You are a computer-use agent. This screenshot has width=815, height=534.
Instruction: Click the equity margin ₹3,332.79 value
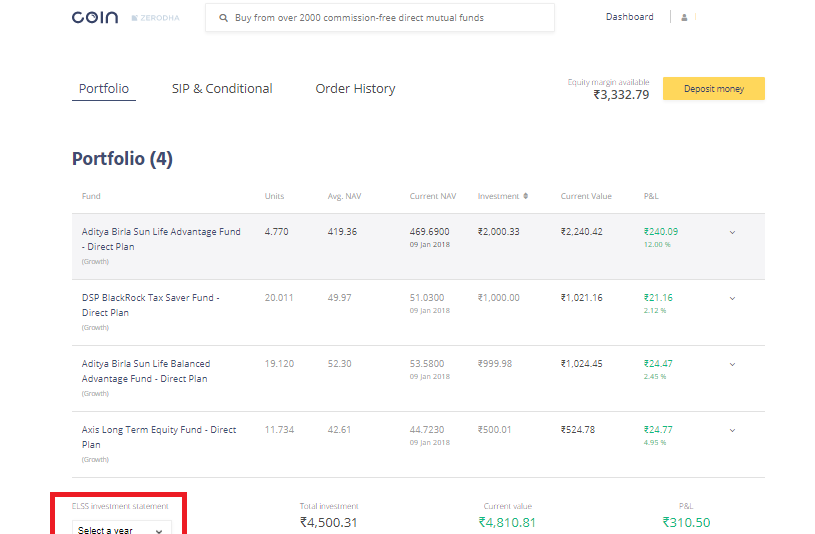621,95
